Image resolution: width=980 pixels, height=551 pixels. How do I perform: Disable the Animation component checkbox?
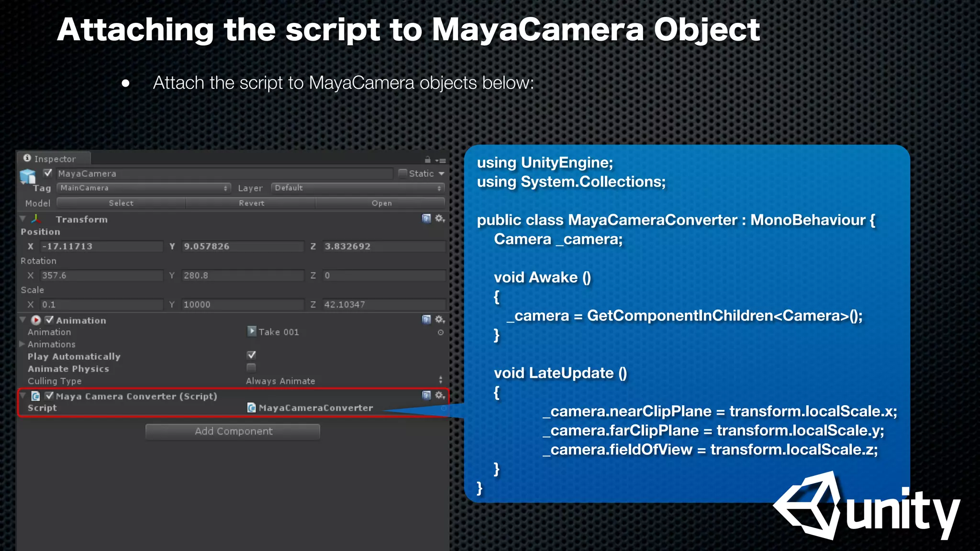49,320
